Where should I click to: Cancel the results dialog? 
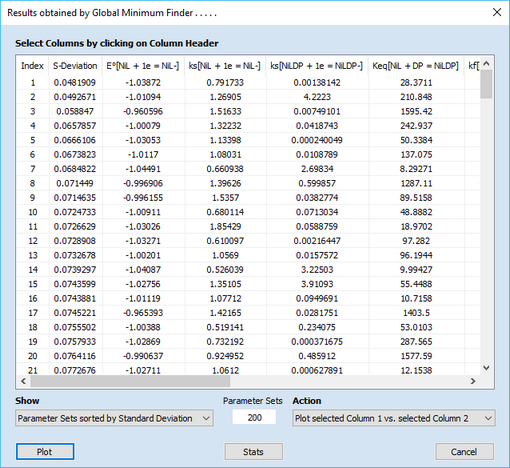(464, 452)
